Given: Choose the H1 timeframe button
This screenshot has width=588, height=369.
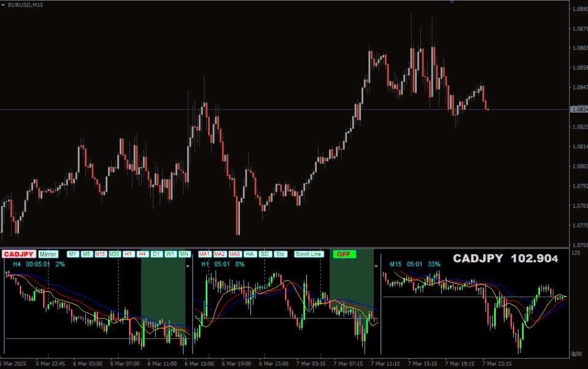Looking at the screenshot, I should 129,254.
